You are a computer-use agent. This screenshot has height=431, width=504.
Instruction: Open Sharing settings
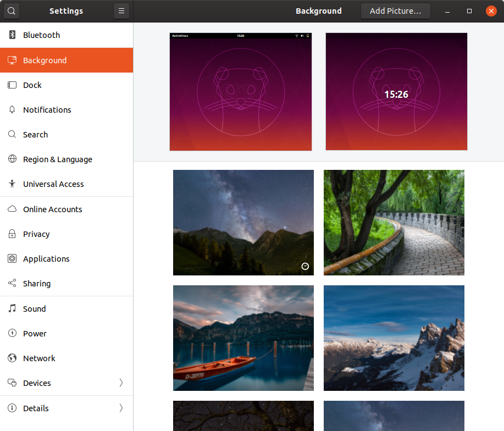point(67,284)
